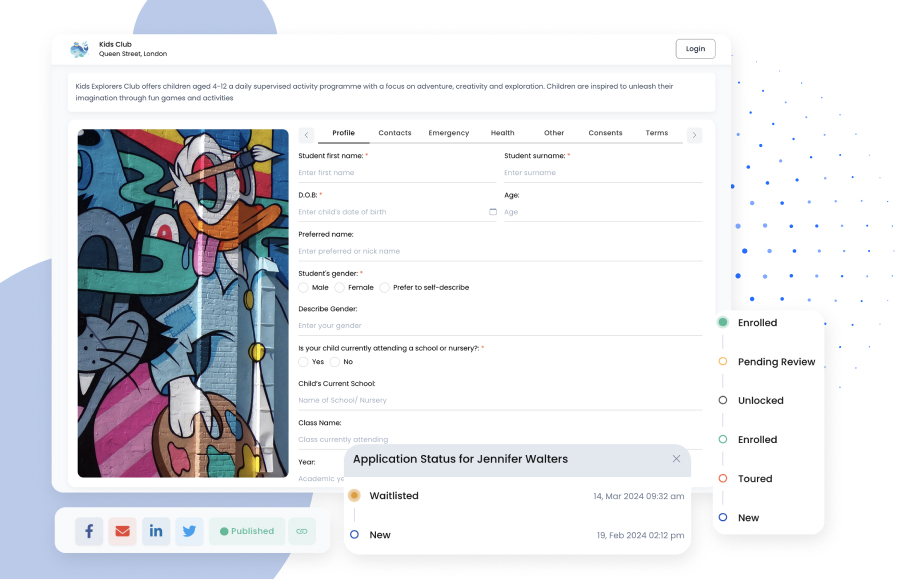Open calendar icon in D.O.B field
The image size is (900, 579).
click(492, 212)
